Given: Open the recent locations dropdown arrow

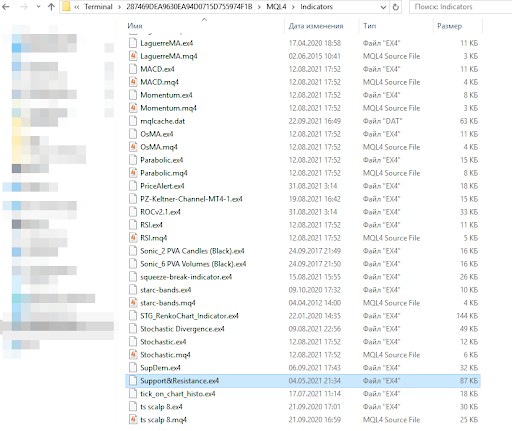Looking at the screenshot, I should click(x=38, y=7).
